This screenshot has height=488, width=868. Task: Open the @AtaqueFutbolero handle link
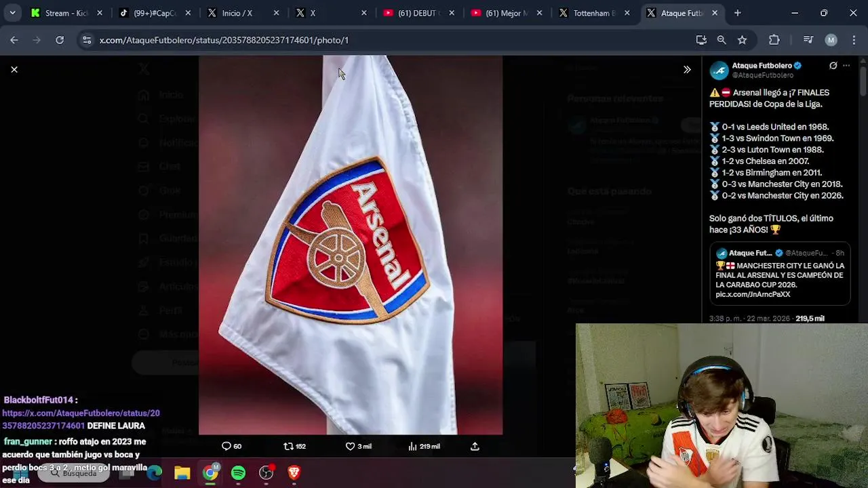[762, 75]
